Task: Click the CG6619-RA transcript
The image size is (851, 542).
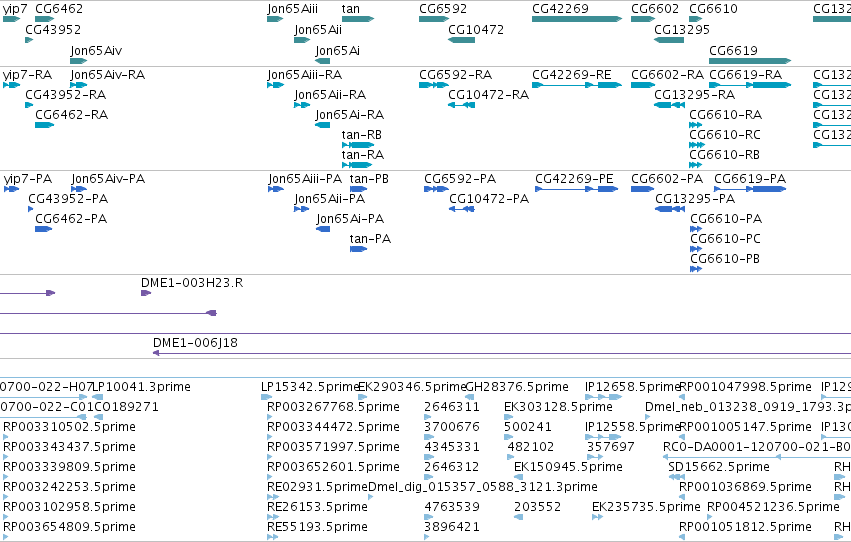Action: point(750,85)
